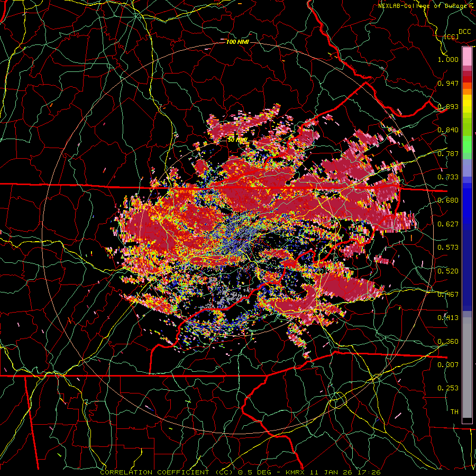Click the 0.840 scale value
Image resolution: width=476 pixels, height=476 pixels.
[448, 130]
